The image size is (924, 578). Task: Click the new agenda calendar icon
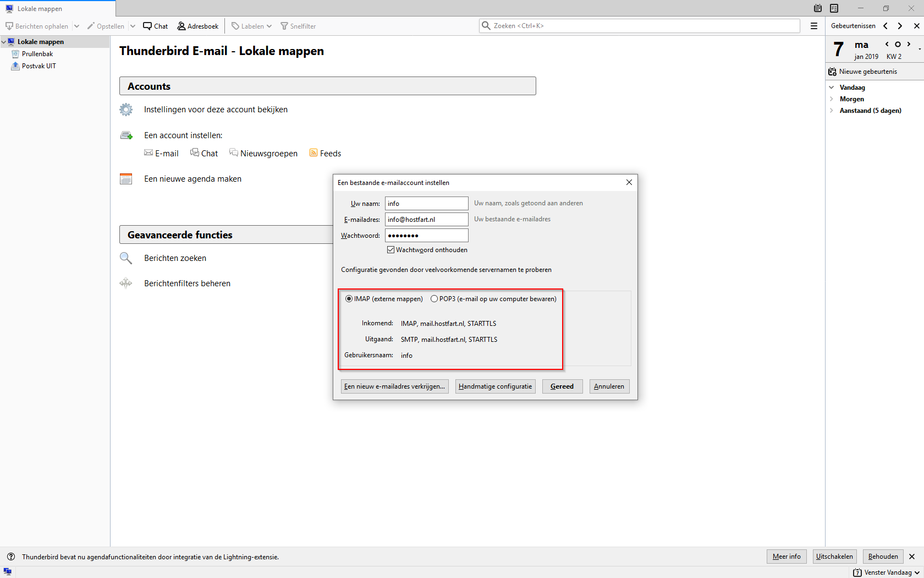tap(126, 179)
